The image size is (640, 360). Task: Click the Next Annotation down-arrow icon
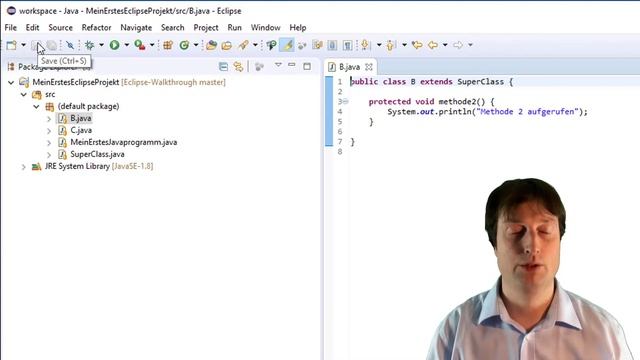point(365,45)
